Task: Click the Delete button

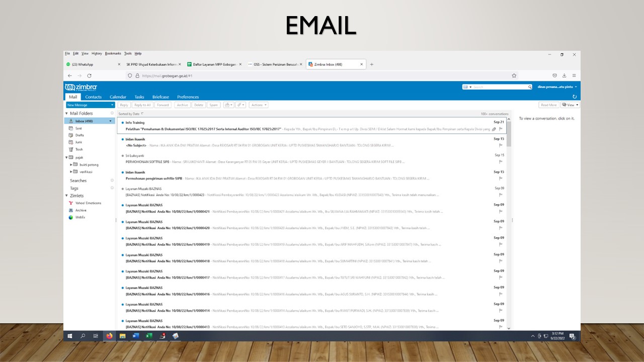Action: pyautogui.click(x=199, y=105)
